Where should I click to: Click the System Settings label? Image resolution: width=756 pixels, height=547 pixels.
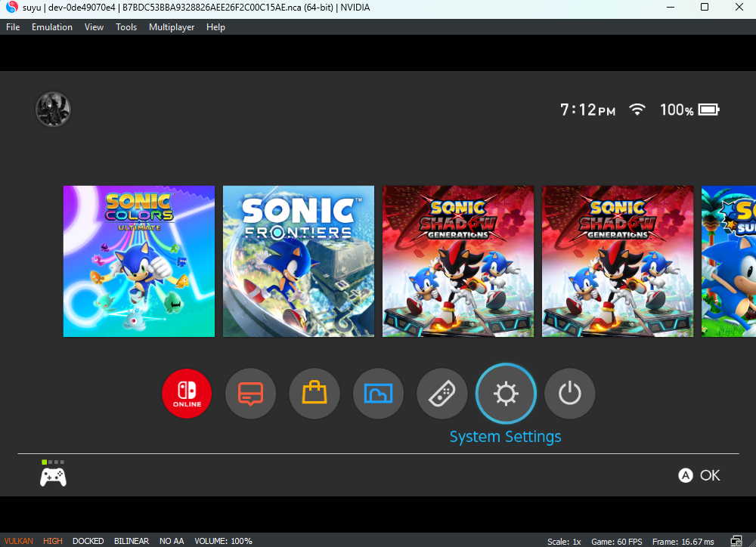tap(505, 437)
